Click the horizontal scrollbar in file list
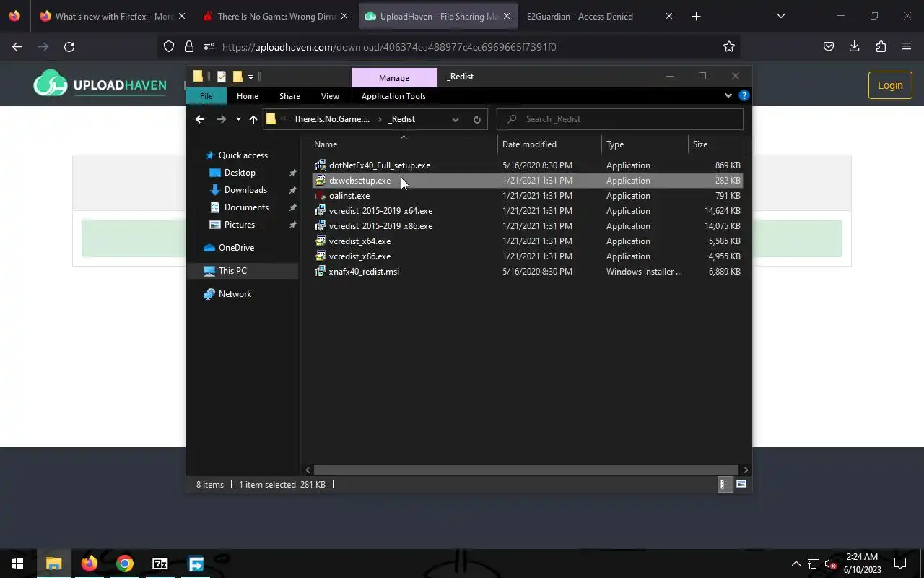The width and height of the screenshot is (924, 578). [526, 470]
